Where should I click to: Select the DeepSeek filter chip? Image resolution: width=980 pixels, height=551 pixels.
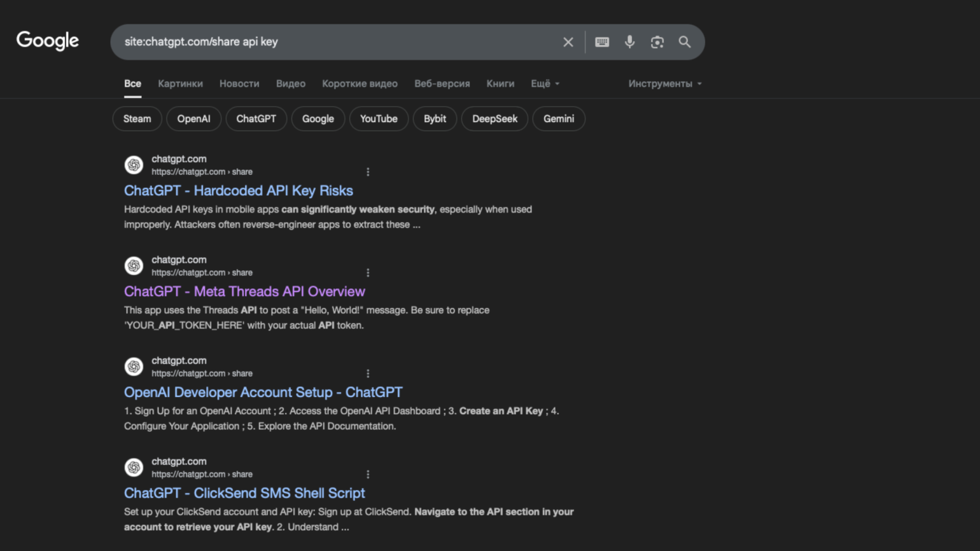tap(495, 119)
